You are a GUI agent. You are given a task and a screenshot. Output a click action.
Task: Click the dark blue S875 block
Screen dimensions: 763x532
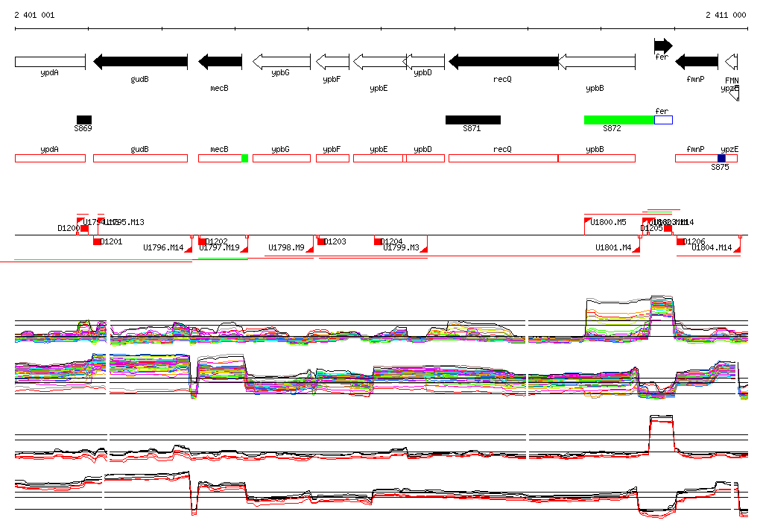(721, 158)
